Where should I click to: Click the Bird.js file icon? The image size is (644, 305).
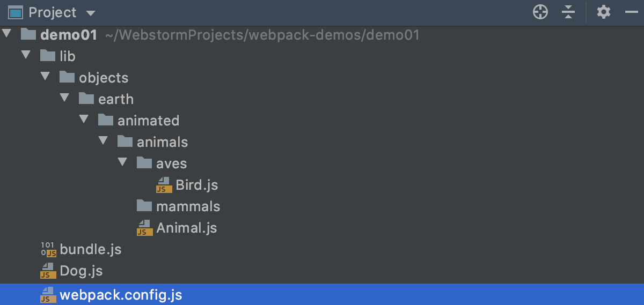point(164,185)
